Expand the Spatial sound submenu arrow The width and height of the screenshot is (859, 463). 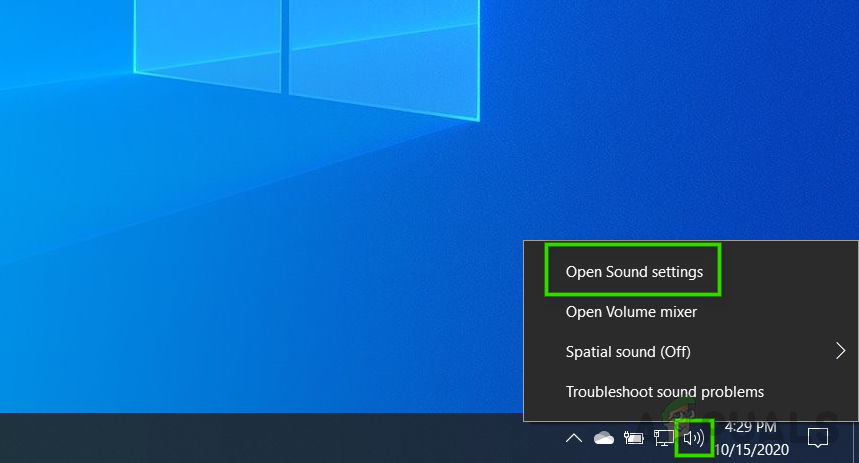[840, 351]
